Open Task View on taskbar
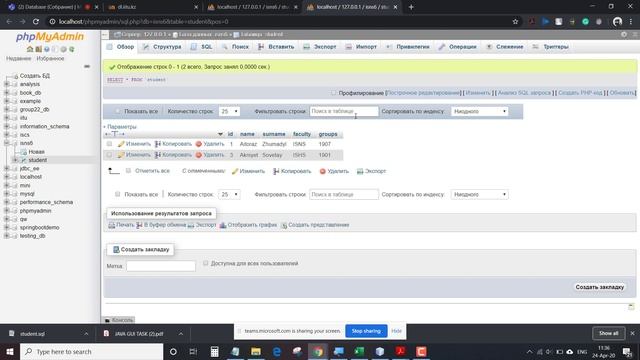Image resolution: width=640 pixels, height=360 pixels. click(193, 351)
